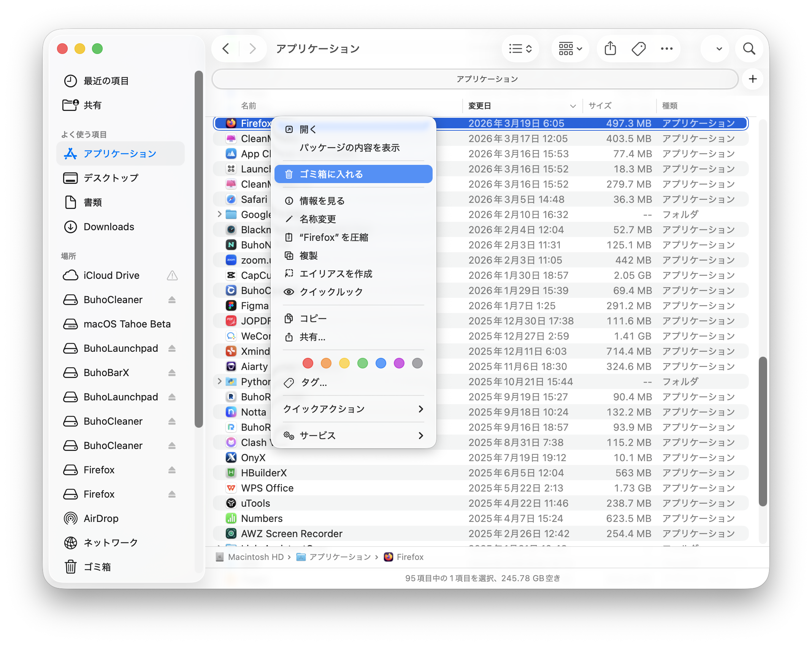The height and width of the screenshot is (645, 812).
Task: Choose 共有… from the context menu
Action: [354, 337]
